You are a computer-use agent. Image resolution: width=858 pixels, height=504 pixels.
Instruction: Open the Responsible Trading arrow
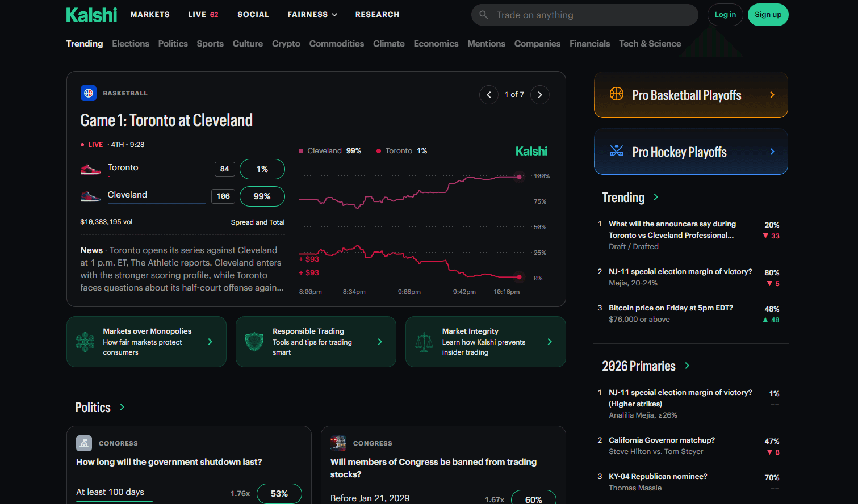click(380, 342)
